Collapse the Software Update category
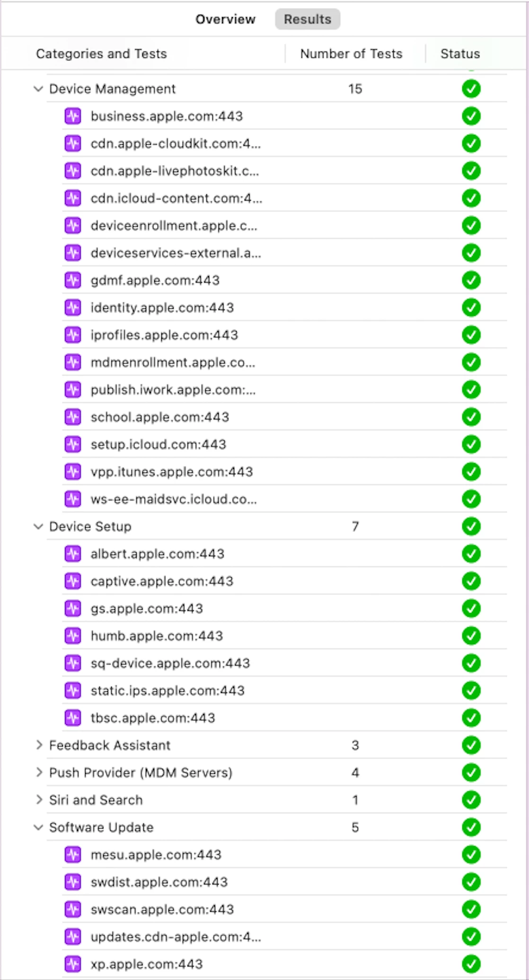Viewport: 529px width, 980px height. pos(38,827)
